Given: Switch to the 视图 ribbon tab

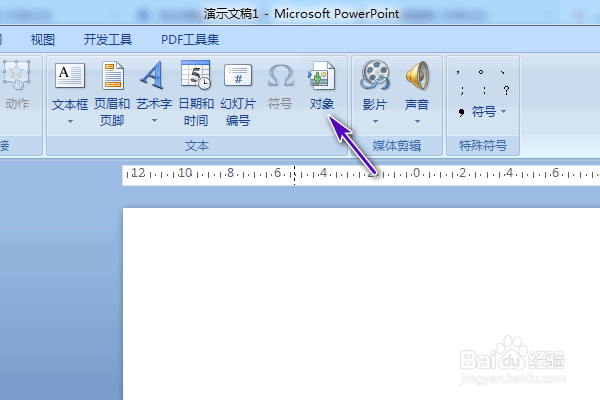Looking at the screenshot, I should (43, 39).
